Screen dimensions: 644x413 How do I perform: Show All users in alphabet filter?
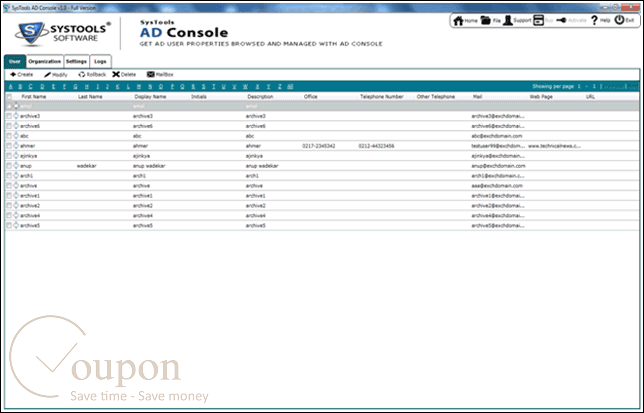click(x=290, y=86)
